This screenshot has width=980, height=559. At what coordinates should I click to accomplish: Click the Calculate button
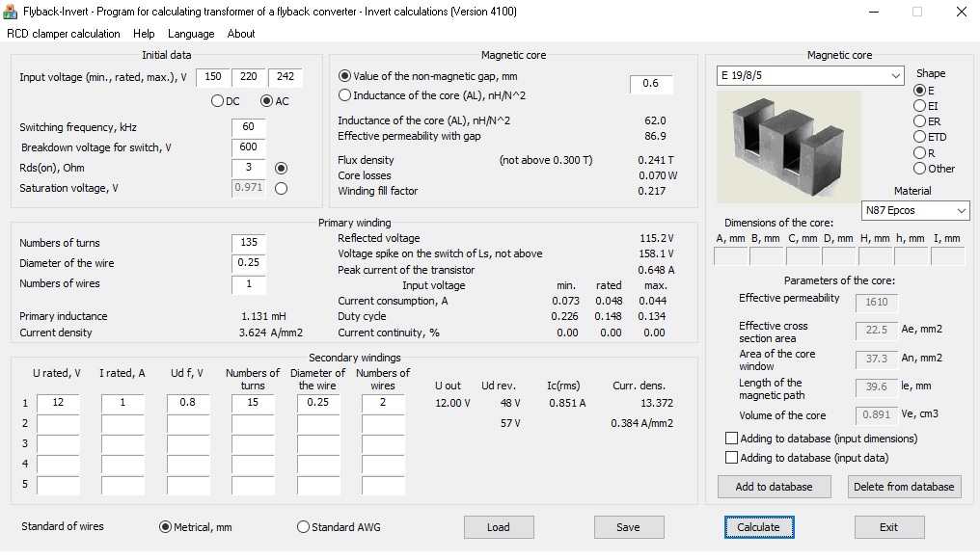[759, 527]
